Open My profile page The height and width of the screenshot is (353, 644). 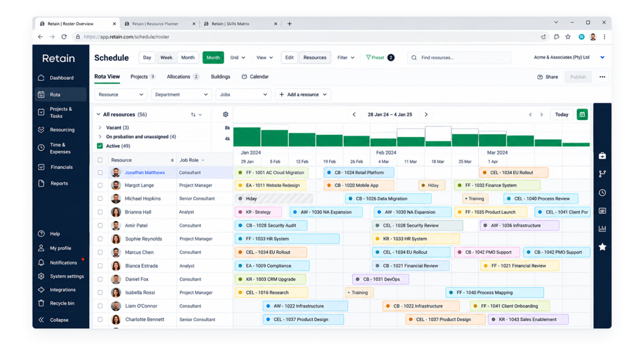coord(60,248)
